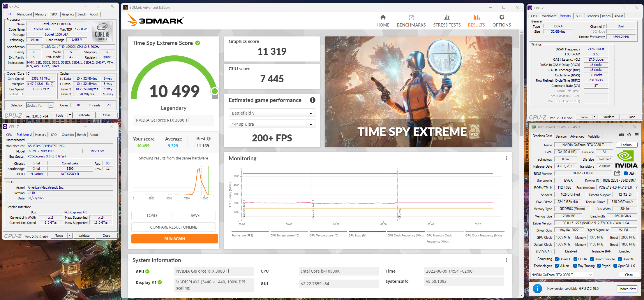The image size is (644, 300).
Task: Click the purple CPU Clock Frequency legend swatch
Action: [406, 232]
